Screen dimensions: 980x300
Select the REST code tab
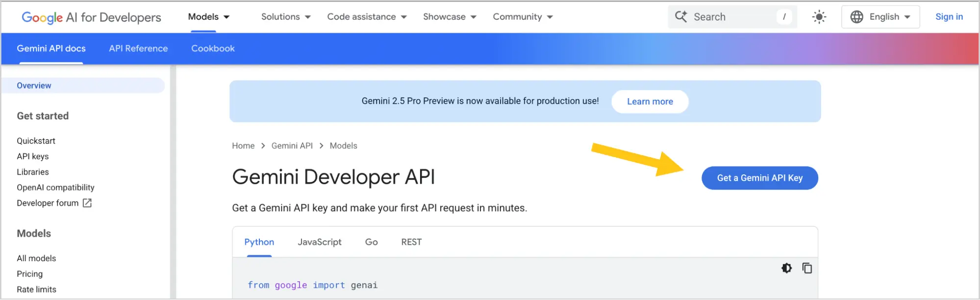tap(411, 242)
